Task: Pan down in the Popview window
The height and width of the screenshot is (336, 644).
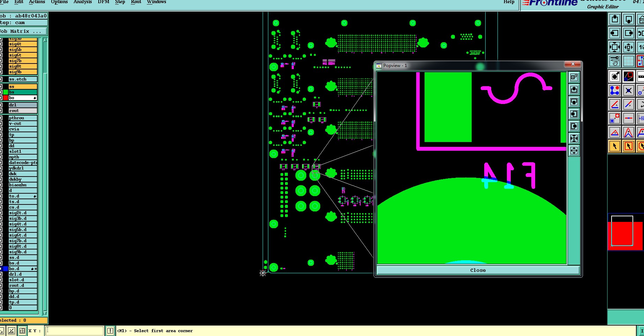Action: [574, 102]
